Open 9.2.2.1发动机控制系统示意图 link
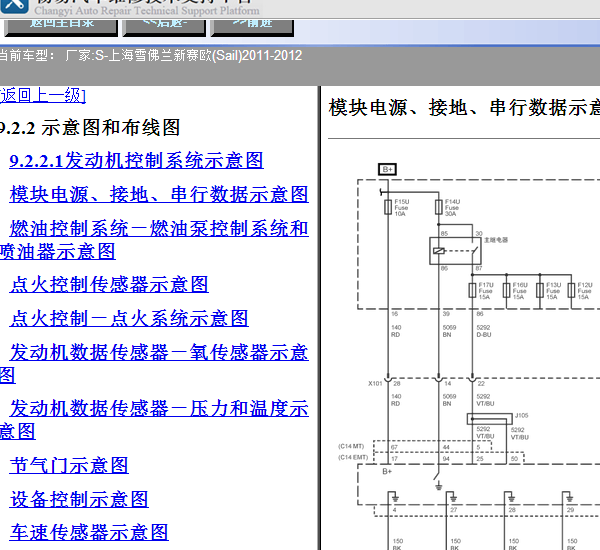Viewport: 600px width, 550px height. pos(136,160)
